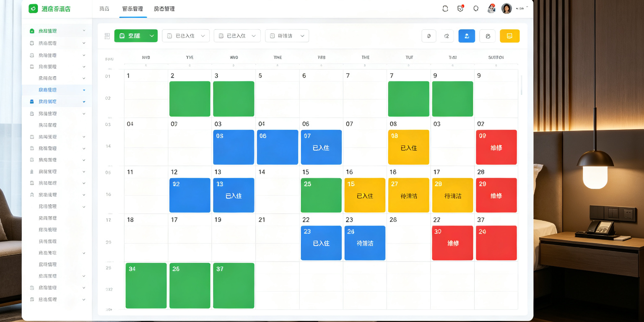Expand the first sidebar menu item chevron
The width and height of the screenshot is (644, 322).
[84, 31]
